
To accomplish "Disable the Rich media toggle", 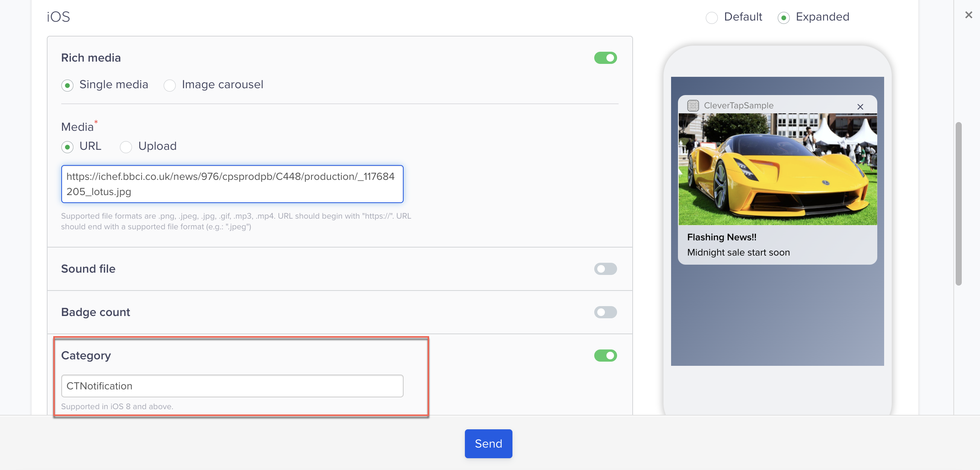I will pos(605,58).
